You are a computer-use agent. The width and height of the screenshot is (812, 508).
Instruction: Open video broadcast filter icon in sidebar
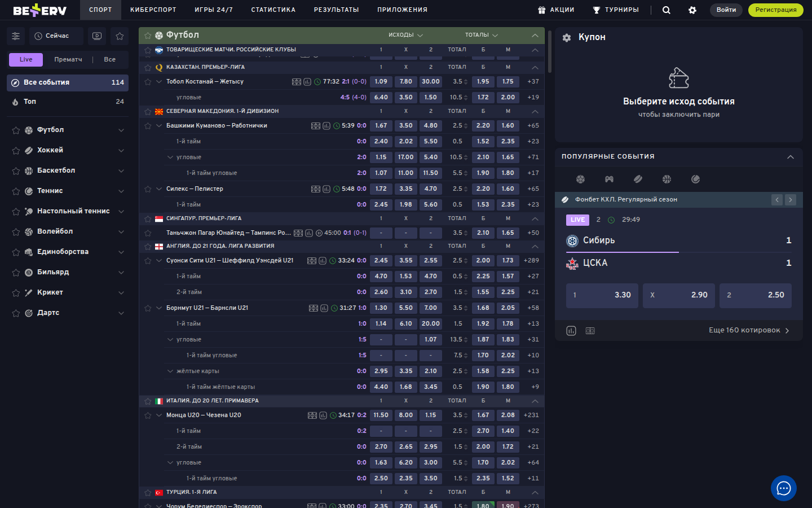coord(97,36)
